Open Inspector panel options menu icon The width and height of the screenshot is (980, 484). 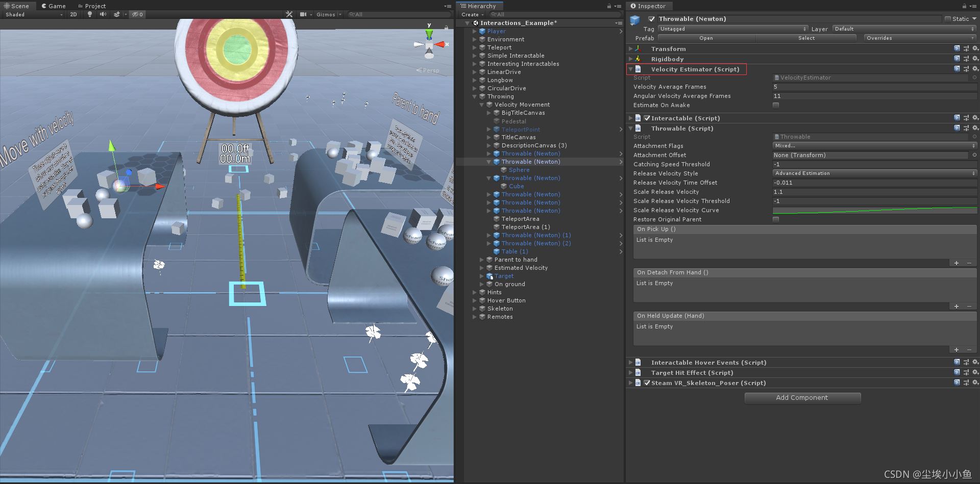pyautogui.click(x=974, y=6)
